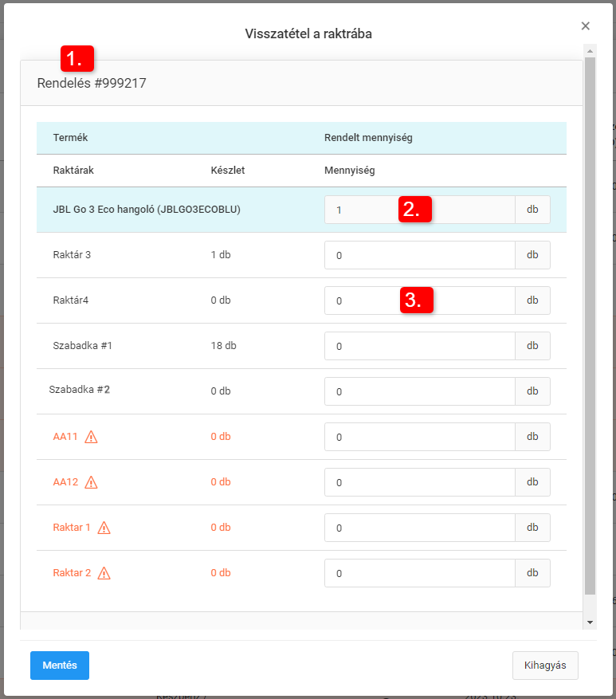Click the scrollbar down arrow
This screenshot has height=699, width=616.
pos(590,622)
